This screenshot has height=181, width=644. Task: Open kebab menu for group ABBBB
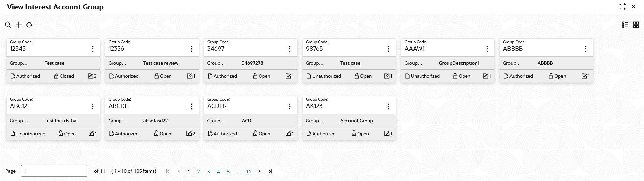click(586, 49)
